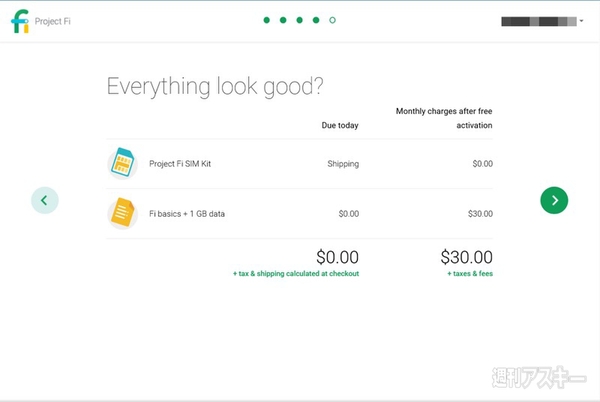The height and width of the screenshot is (402, 600).
Task: Click the 'Everything look good?' heading
Action: (x=215, y=87)
